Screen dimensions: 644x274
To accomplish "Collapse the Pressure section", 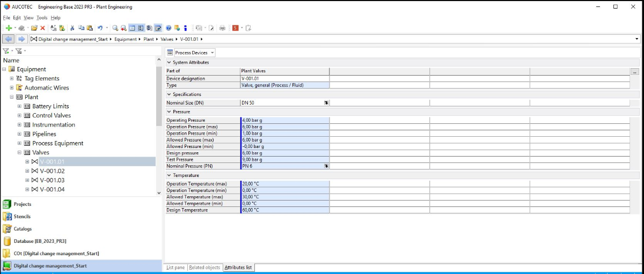I will pos(169,112).
